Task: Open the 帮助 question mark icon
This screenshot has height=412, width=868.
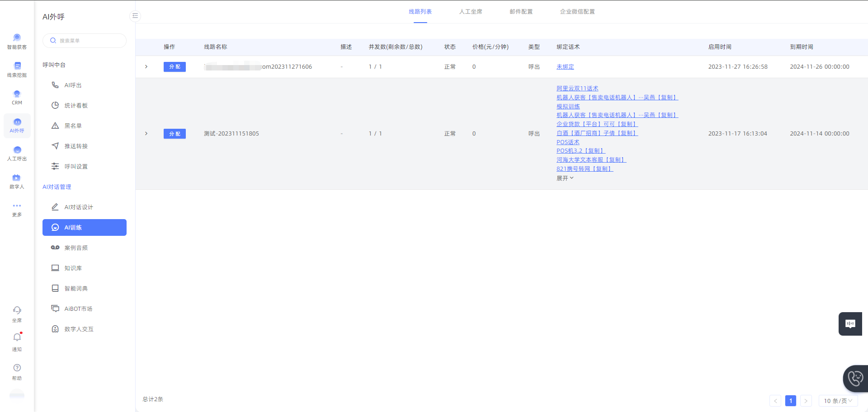Action: (x=17, y=372)
